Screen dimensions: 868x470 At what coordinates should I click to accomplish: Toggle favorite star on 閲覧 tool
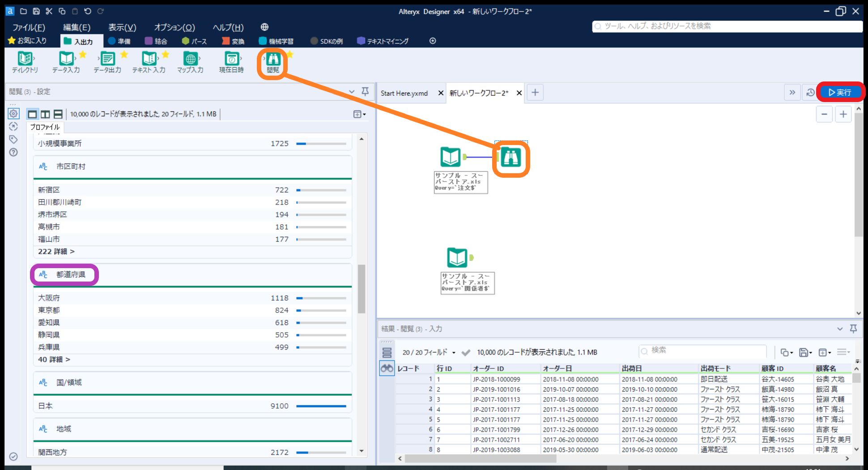coord(289,54)
